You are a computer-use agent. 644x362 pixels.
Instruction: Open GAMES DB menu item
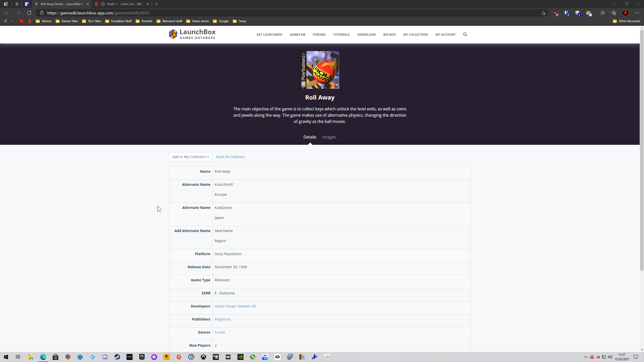pyautogui.click(x=297, y=34)
